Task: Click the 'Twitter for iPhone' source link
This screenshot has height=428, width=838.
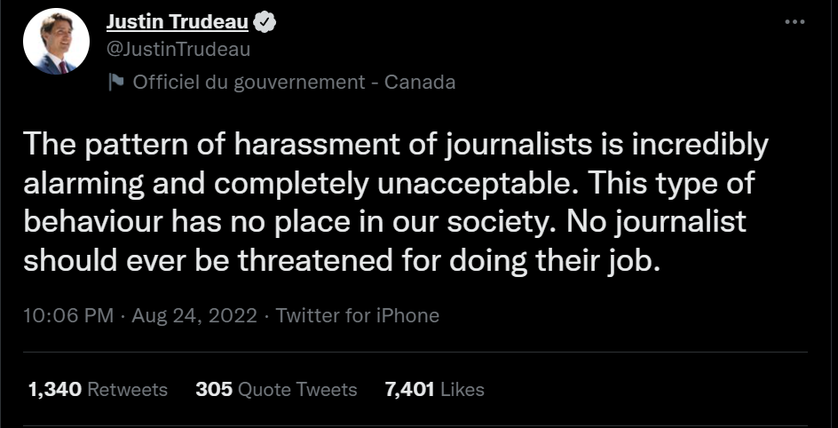Action: pyautogui.click(x=358, y=315)
